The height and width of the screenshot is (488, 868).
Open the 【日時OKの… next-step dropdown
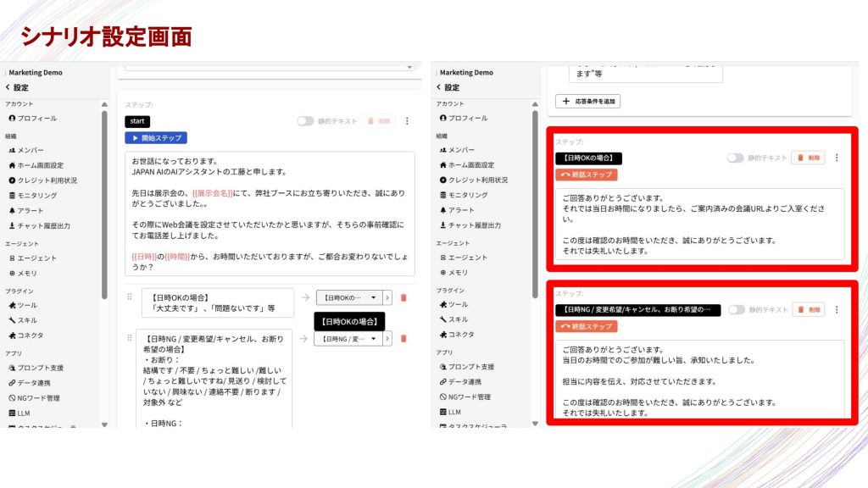click(x=348, y=297)
